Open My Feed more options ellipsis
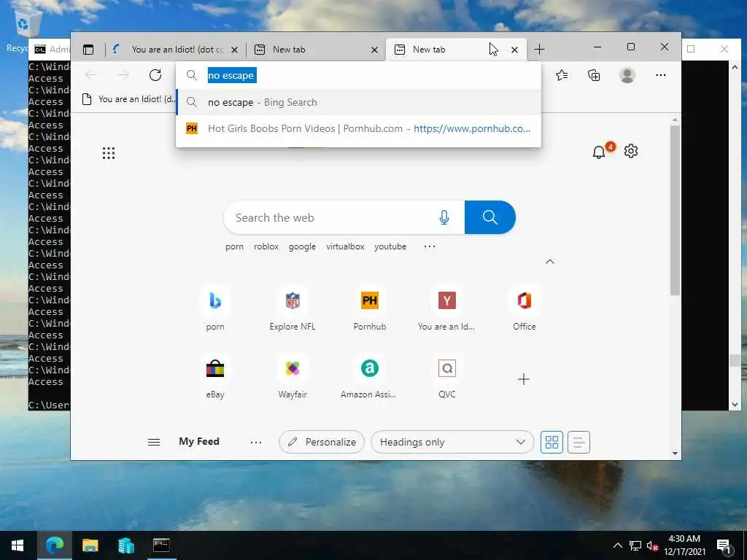The height and width of the screenshot is (560, 747). click(x=256, y=443)
